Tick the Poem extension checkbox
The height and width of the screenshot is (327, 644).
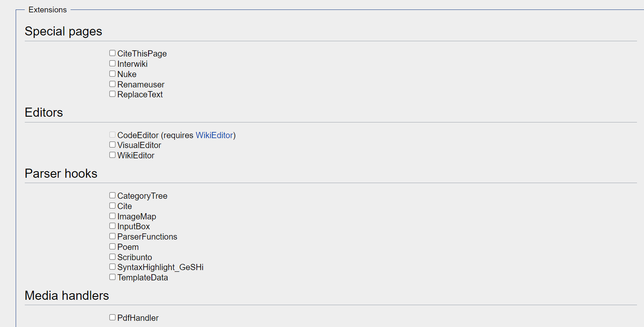[x=112, y=247]
